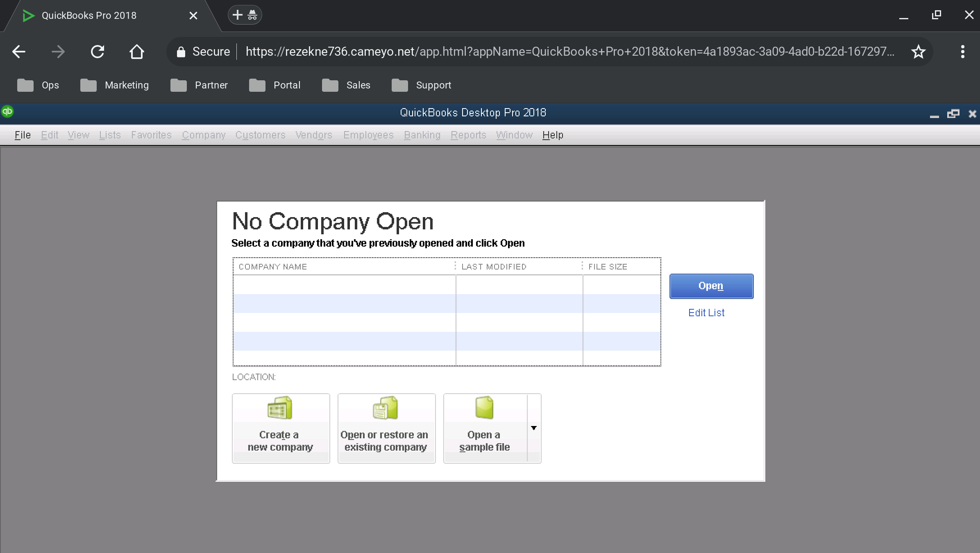
Task: Open the Portal bookmark folder
Action: point(274,85)
